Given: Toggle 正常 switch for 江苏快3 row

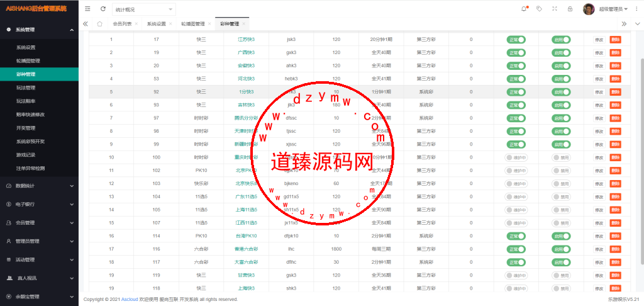Looking at the screenshot, I should coord(516,40).
